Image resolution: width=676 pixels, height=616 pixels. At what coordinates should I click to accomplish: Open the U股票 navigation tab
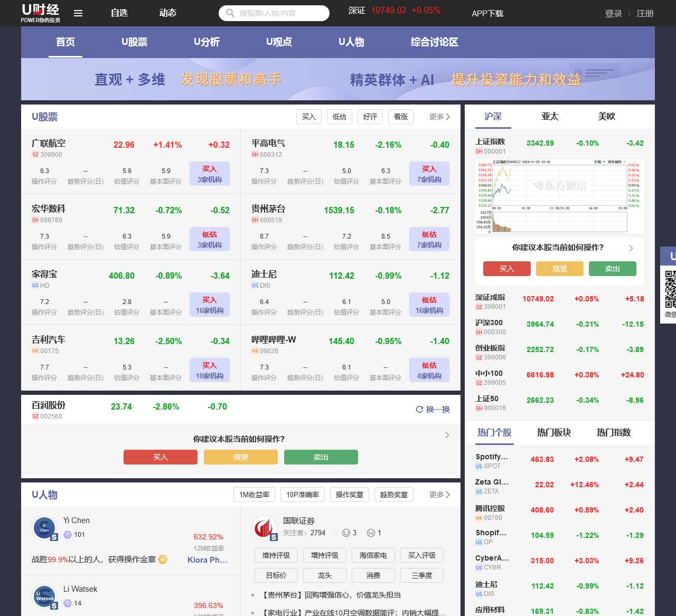[x=135, y=42]
